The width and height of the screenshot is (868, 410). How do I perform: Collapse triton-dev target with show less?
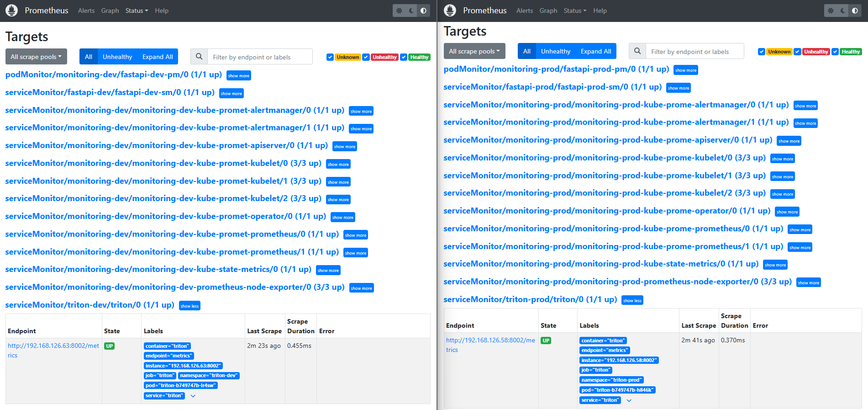click(x=189, y=306)
